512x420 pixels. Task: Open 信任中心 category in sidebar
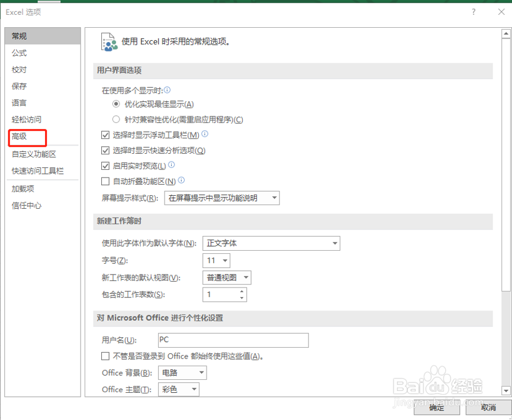tap(43, 206)
